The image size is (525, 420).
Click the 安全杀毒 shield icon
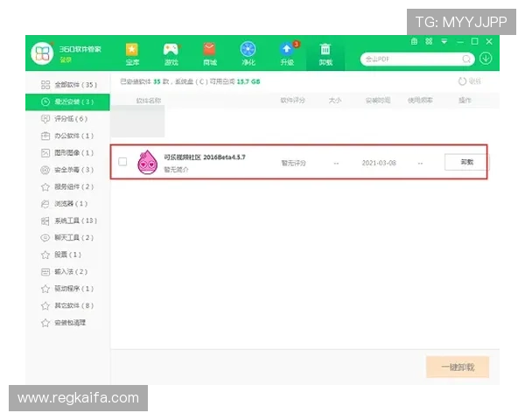[45, 170]
